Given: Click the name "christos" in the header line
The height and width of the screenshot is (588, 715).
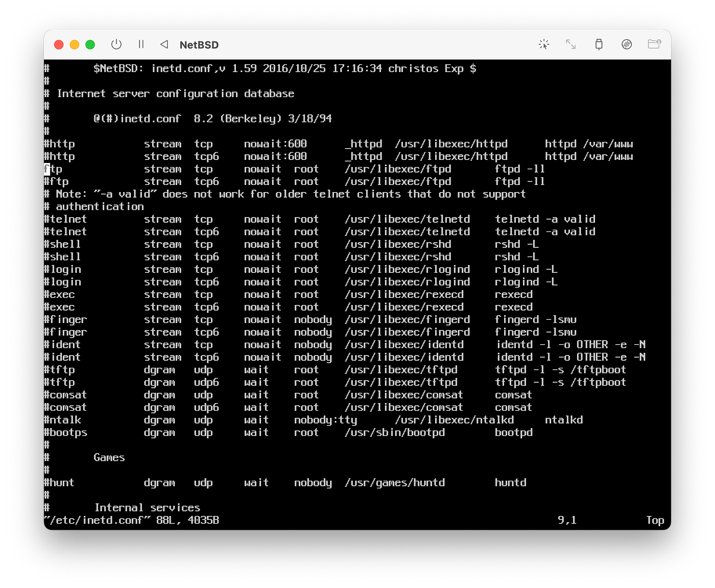Looking at the screenshot, I should tap(413, 68).
